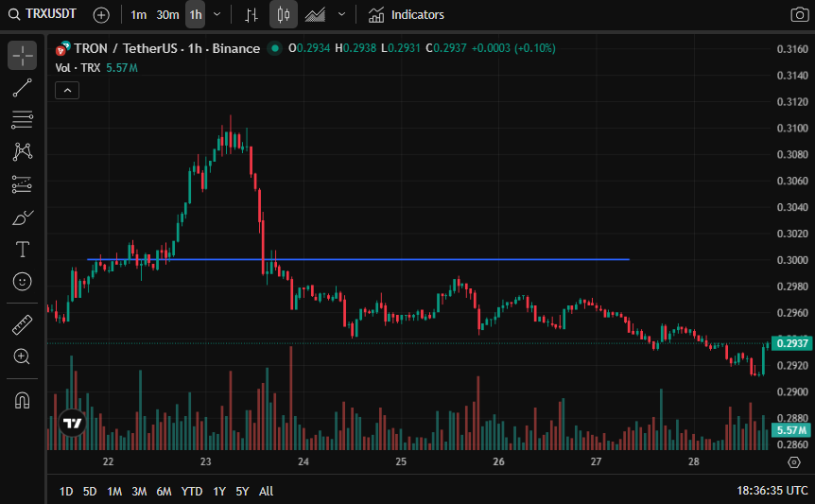
Task: Switch to the area chart style
Action: click(x=315, y=15)
